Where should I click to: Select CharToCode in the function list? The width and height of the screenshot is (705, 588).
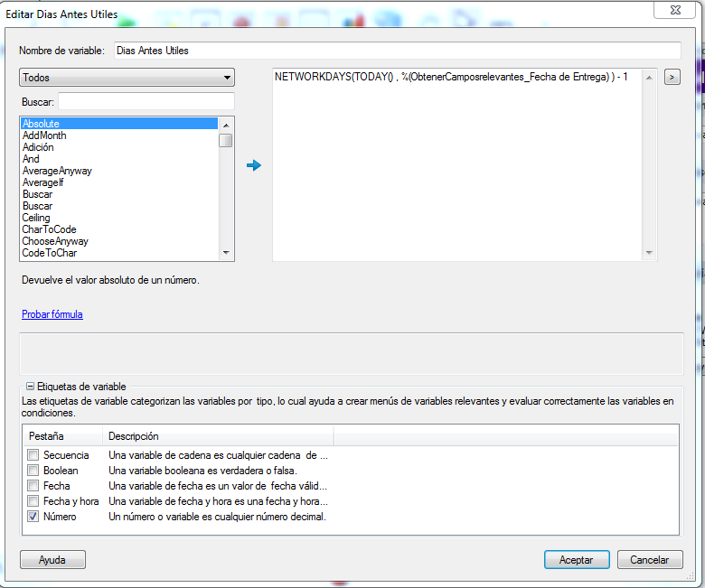coord(119,229)
